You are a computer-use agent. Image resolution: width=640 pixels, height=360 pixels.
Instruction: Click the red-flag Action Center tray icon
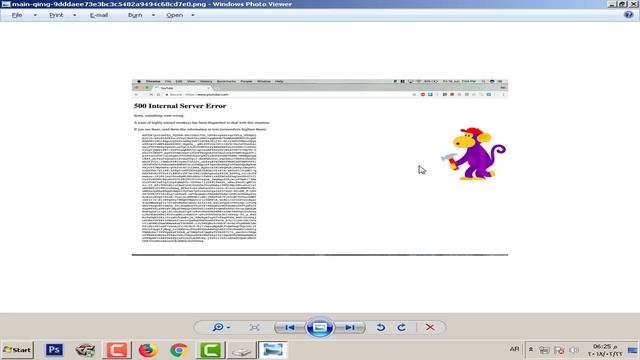(x=559, y=350)
